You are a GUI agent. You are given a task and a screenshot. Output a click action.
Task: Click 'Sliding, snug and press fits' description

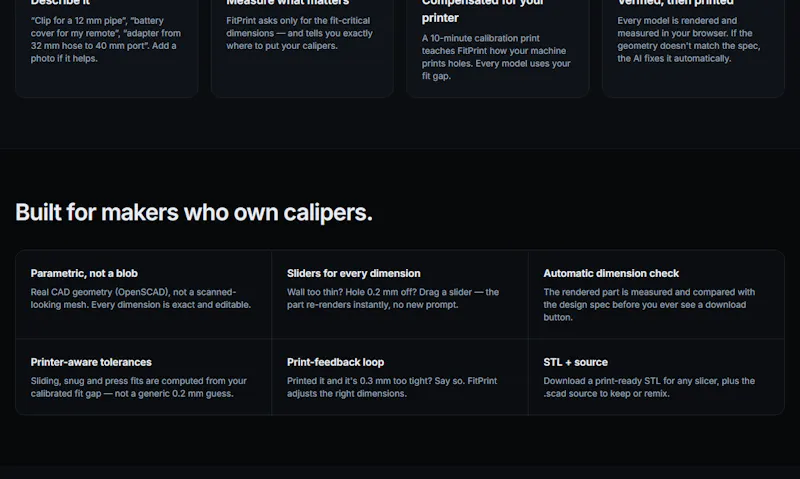pyautogui.click(x=139, y=387)
